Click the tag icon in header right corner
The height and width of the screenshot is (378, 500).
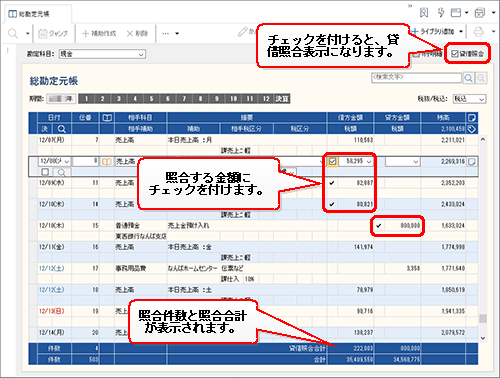472,129
